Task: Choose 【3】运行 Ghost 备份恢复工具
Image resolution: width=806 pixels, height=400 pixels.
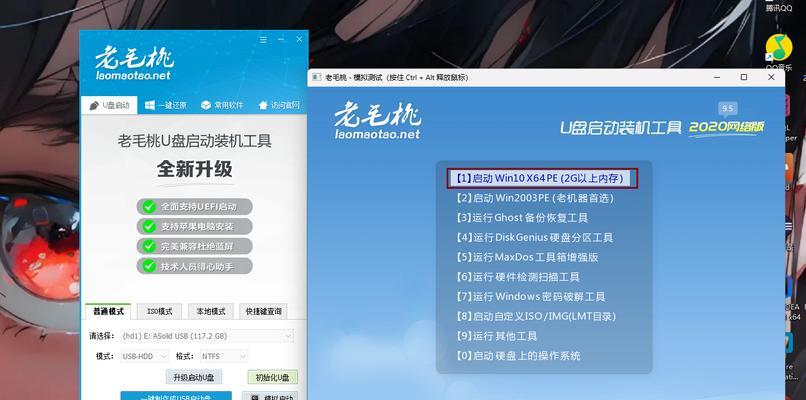Action: 521,217
